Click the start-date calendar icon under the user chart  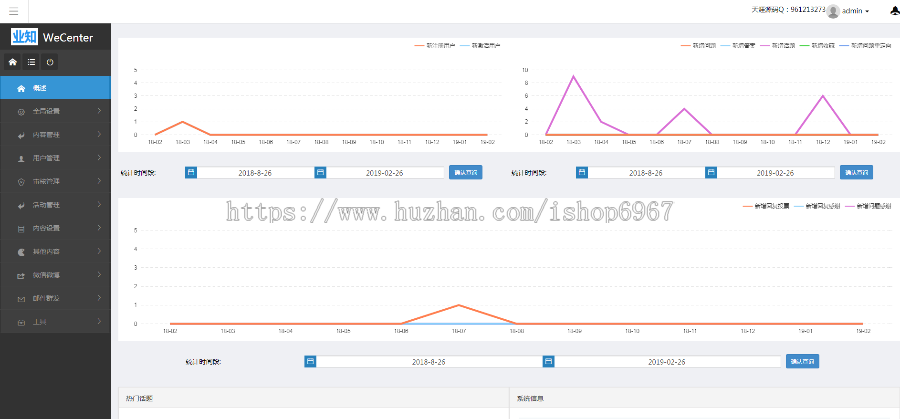pos(191,172)
